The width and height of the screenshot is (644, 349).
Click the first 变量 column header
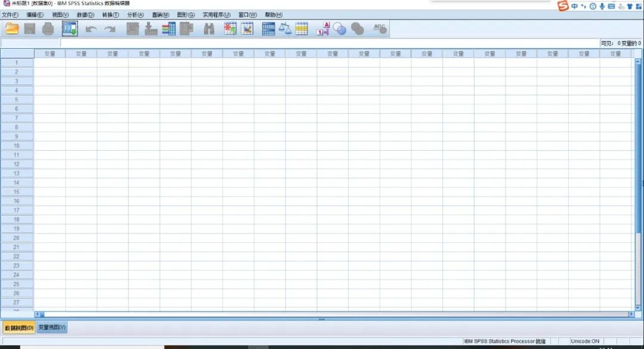point(49,54)
